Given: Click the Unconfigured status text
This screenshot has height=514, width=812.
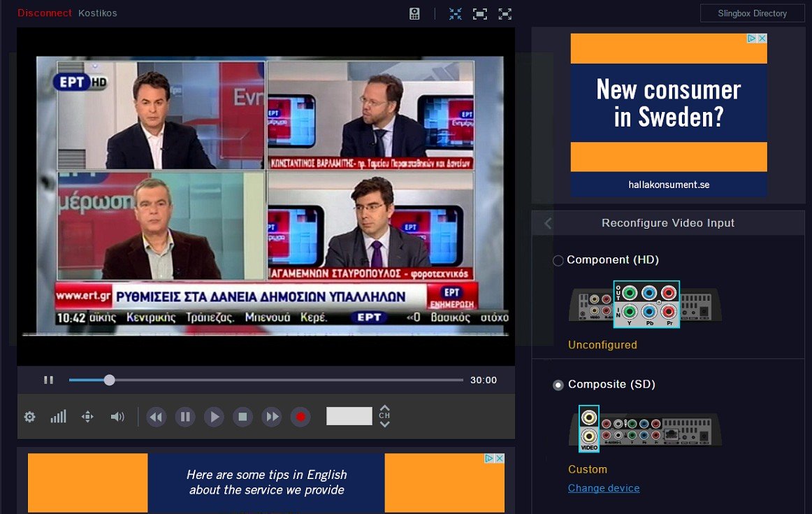Looking at the screenshot, I should tap(602, 345).
